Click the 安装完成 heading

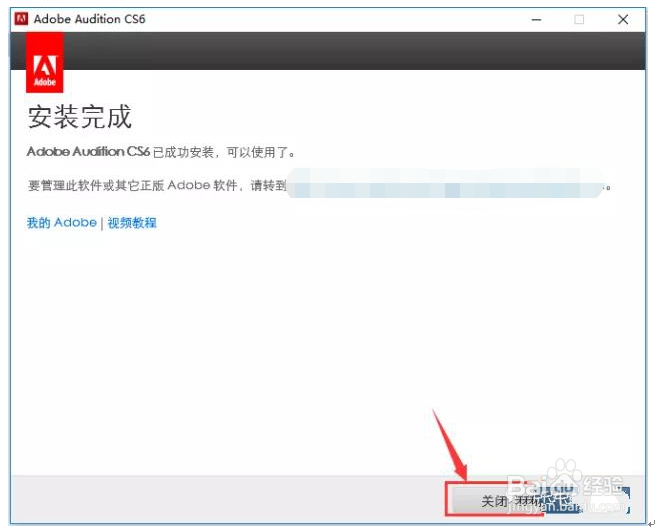(x=80, y=117)
